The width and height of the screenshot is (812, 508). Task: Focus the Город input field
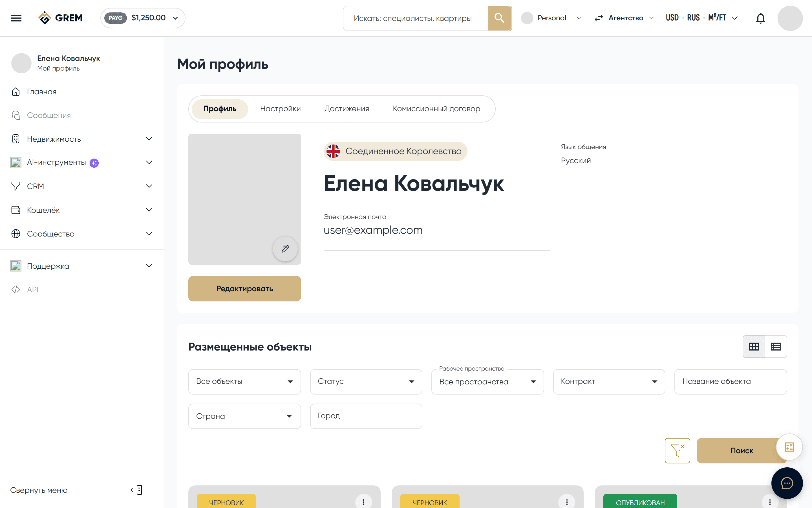coord(366,416)
